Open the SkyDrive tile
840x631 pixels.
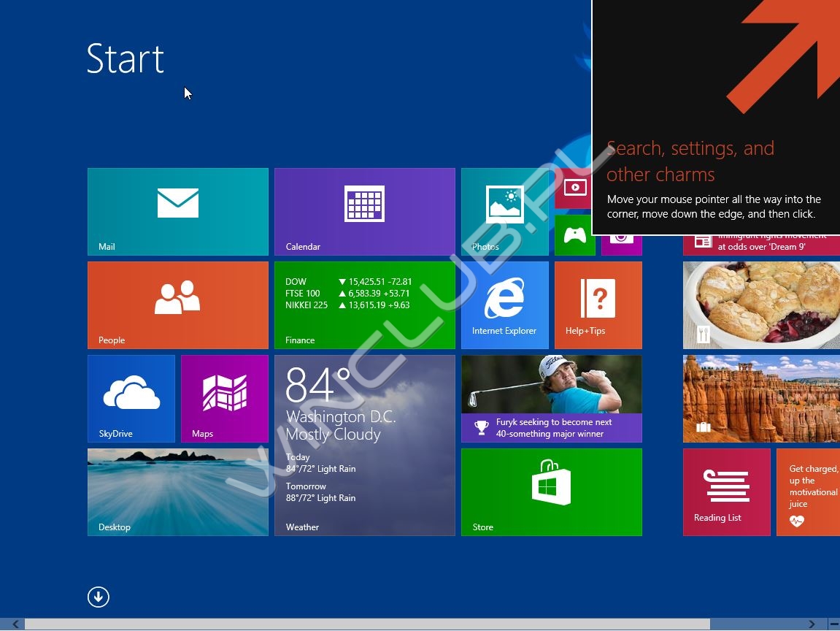point(131,399)
